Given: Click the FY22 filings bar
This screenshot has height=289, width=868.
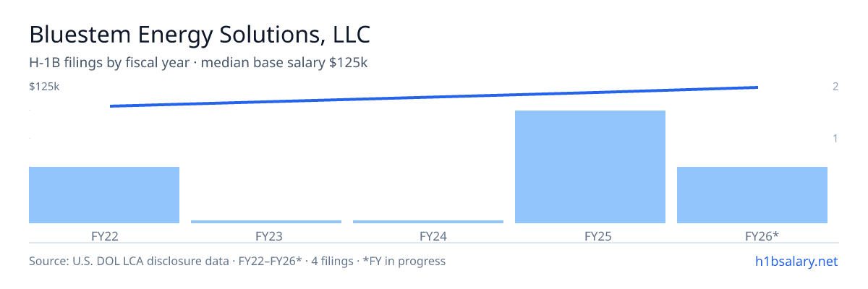Looking at the screenshot, I should [104, 195].
